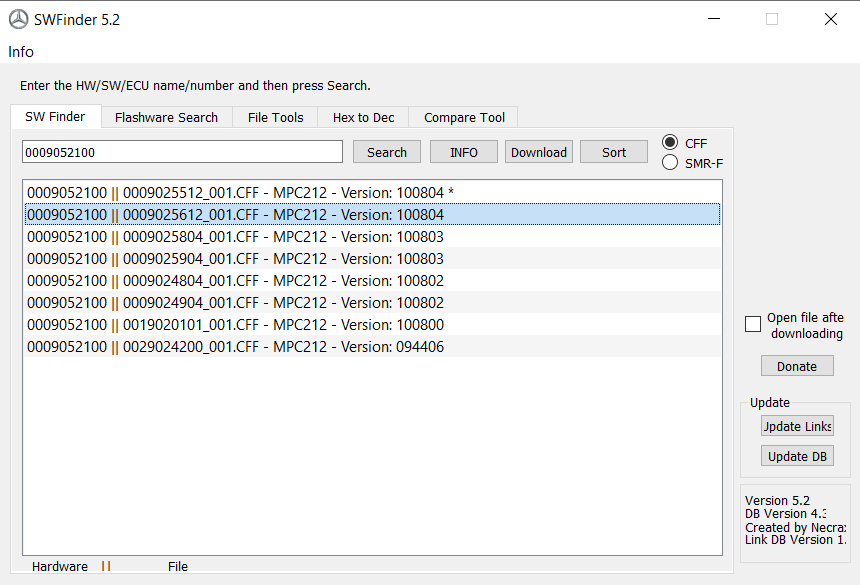
Task: Select the SMR-F radio button
Action: pyautogui.click(x=670, y=163)
